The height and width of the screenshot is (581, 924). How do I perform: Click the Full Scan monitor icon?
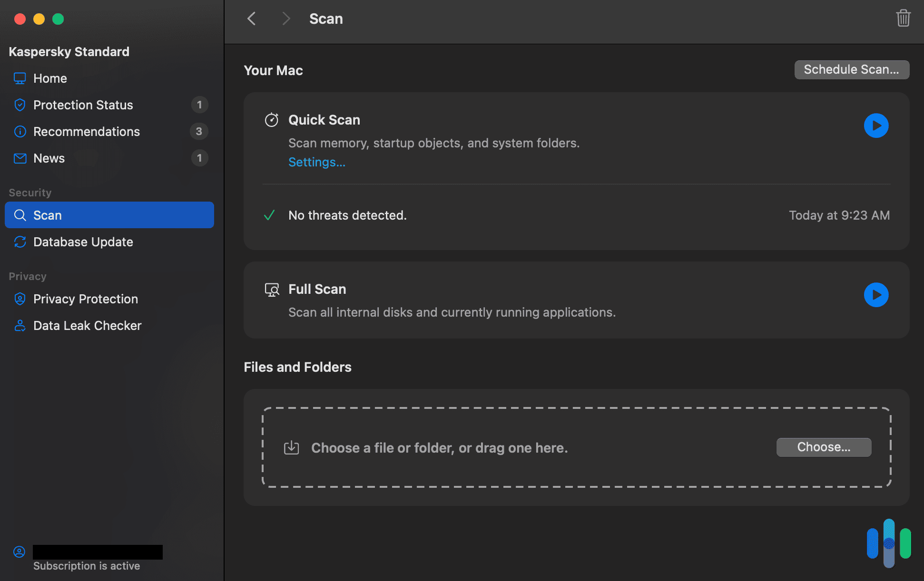click(272, 290)
